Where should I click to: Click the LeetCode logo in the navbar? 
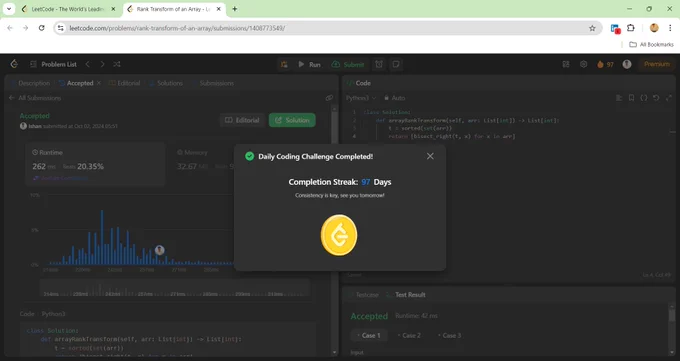[14, 64]
